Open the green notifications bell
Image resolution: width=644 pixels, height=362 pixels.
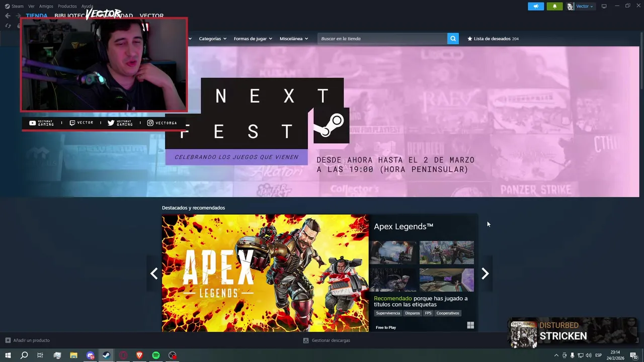point(554,6)
